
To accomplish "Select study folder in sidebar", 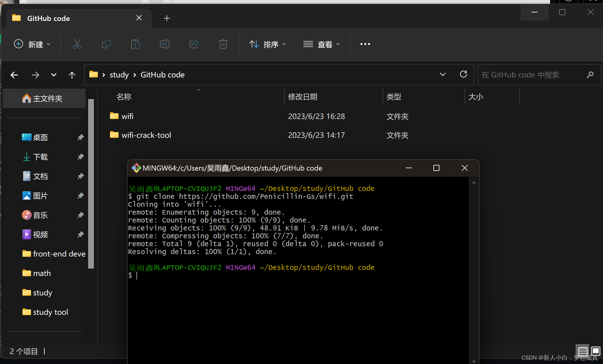I will (43, 293).
